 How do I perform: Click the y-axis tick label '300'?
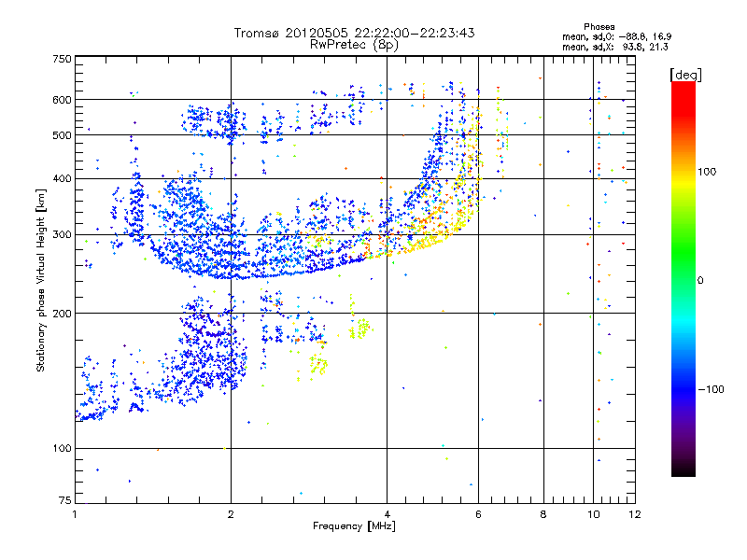[x=62, y=234]
